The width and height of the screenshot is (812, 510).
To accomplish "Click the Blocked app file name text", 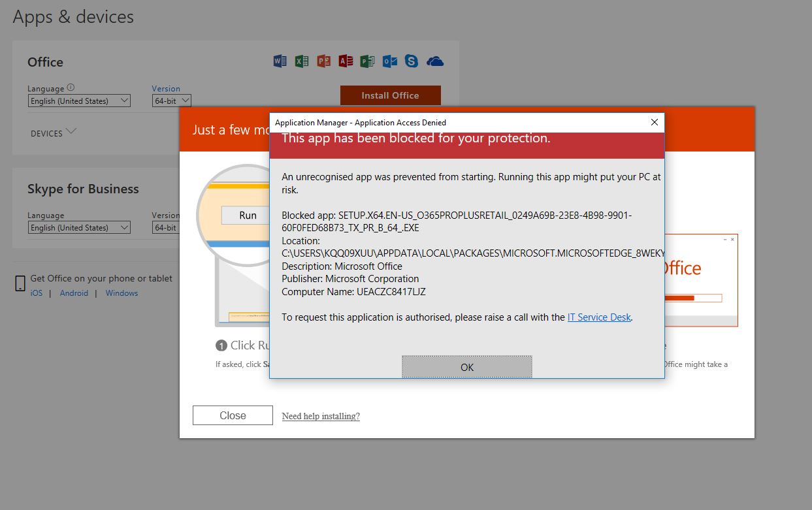I will [457, 221].
